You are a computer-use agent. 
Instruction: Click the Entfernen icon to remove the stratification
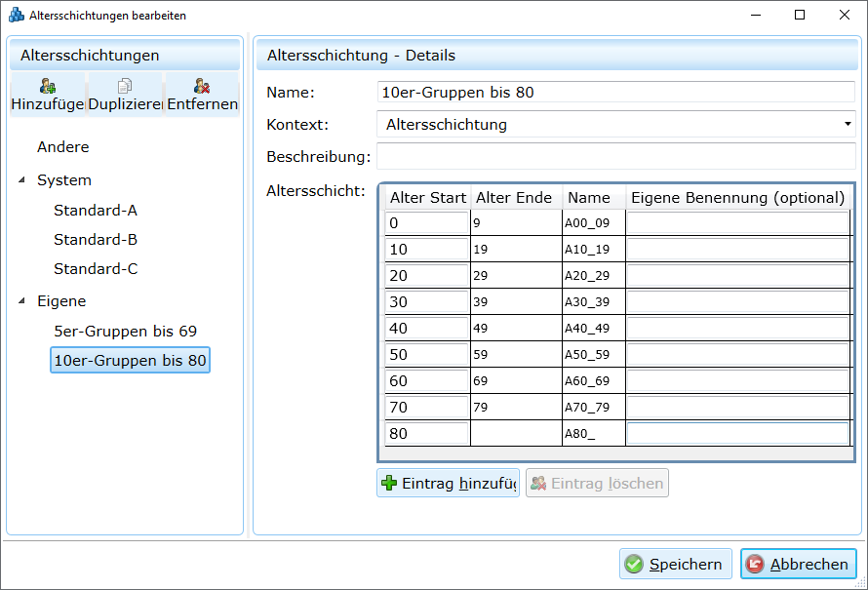coord(202,87)
